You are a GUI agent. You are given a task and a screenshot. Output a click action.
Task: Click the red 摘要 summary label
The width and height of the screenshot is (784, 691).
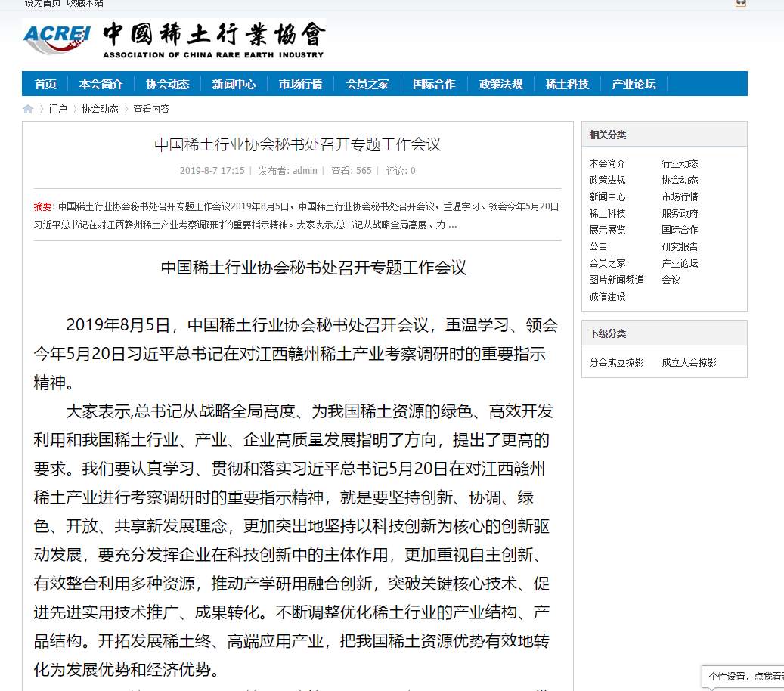42,206
